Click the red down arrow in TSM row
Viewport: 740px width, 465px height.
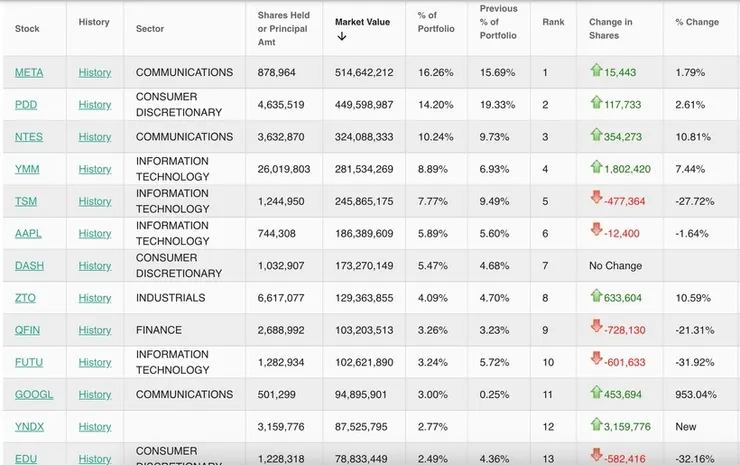pyautogui.click(x=596, y=200)
